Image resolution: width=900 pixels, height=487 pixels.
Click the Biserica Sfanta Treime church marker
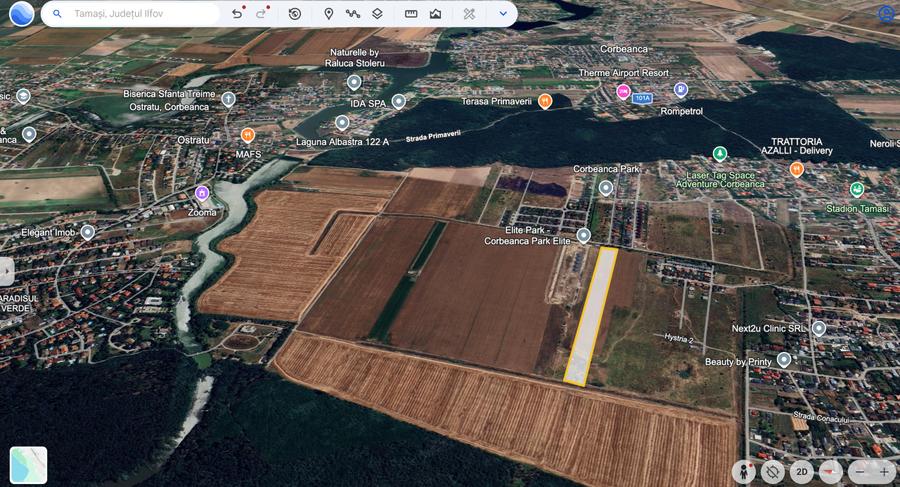click(228, 99)
